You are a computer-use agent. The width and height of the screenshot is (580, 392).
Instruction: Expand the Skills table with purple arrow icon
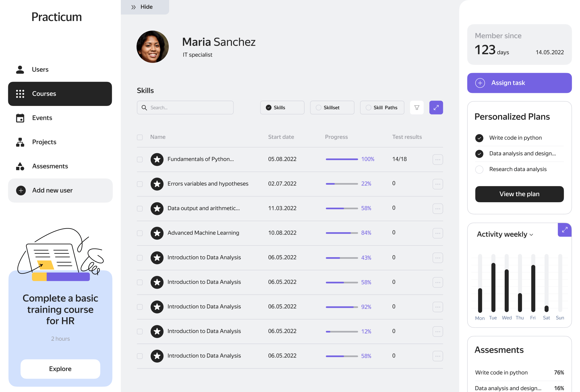436,108
